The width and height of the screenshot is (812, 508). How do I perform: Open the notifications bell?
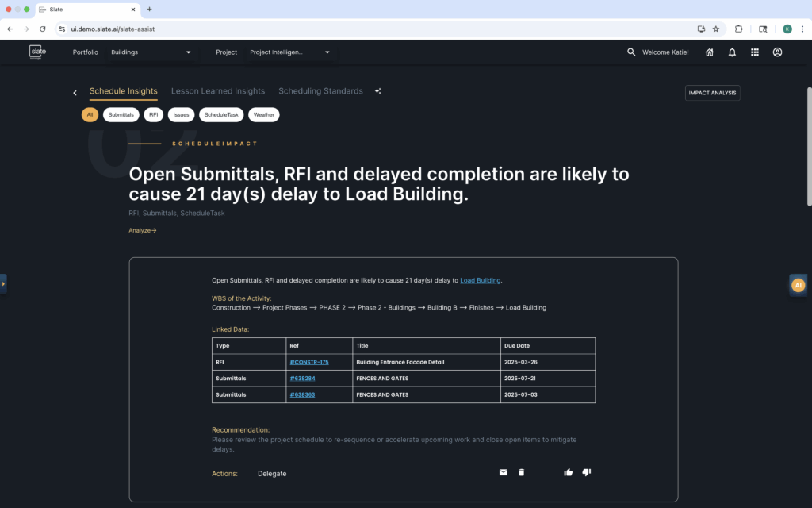coord(731,52)
